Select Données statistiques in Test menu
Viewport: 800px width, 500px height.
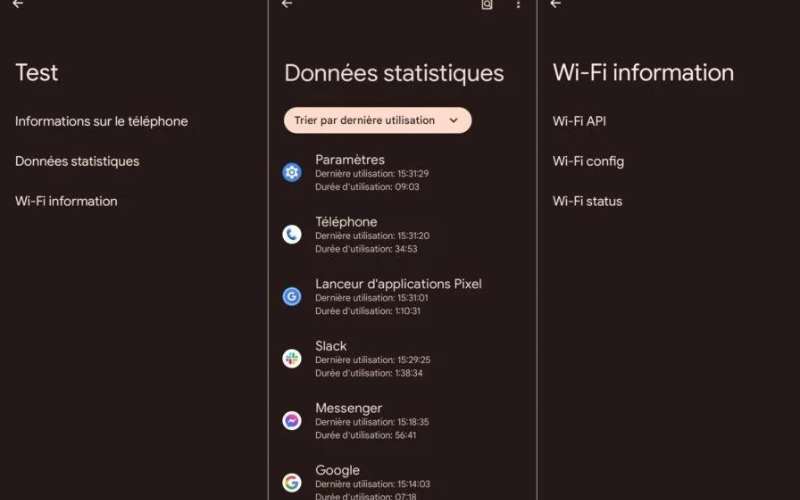click(77, 161)
